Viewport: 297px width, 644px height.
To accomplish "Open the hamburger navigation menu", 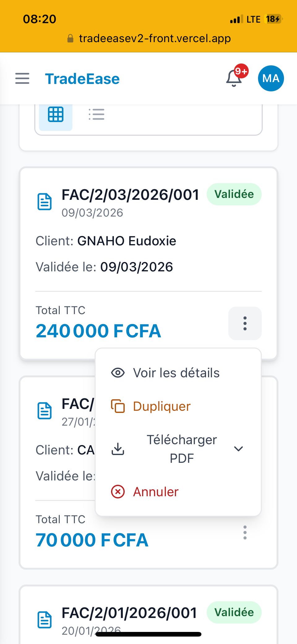I will point(22,79).
